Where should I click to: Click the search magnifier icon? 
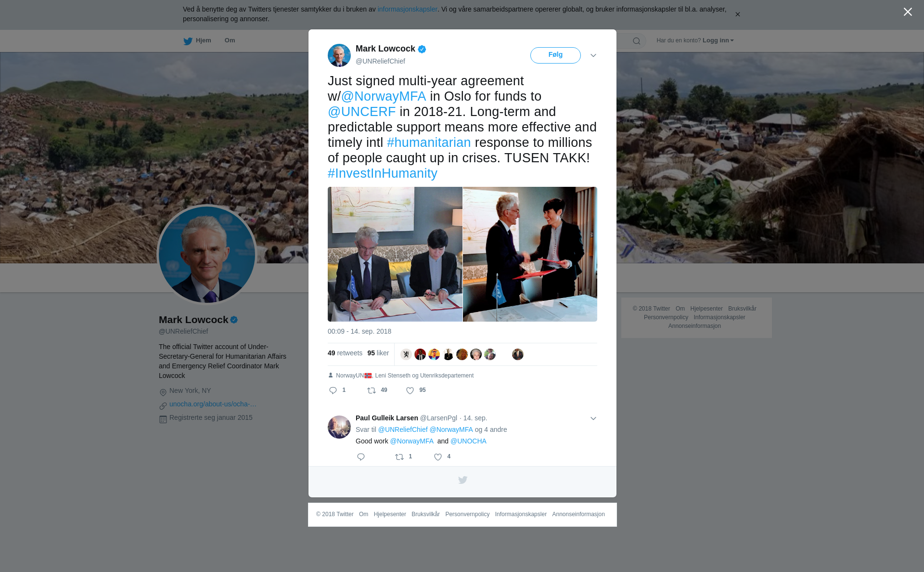[637, 41]
